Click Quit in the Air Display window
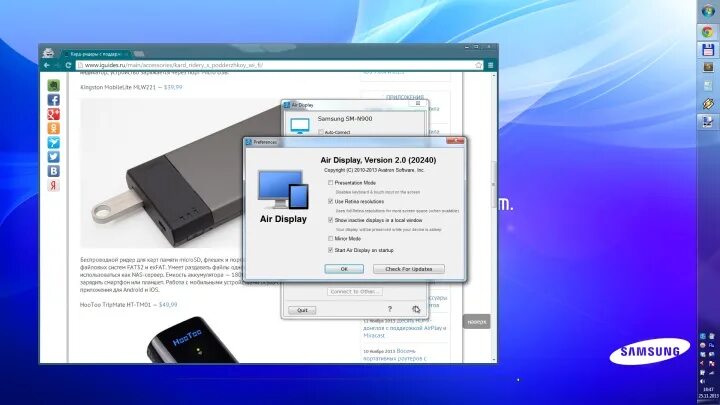Screen dimensions: 720x405 [302, 310]
